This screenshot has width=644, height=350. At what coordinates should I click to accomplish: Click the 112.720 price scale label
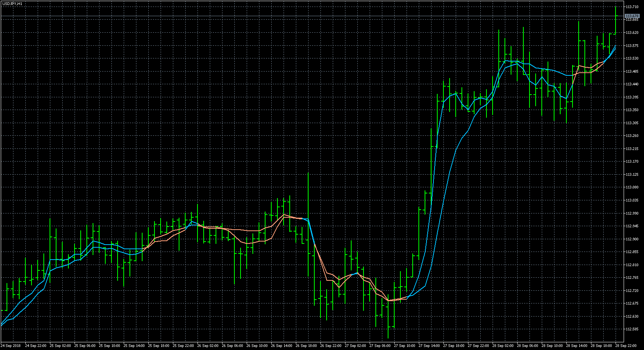tap(632, 291)
